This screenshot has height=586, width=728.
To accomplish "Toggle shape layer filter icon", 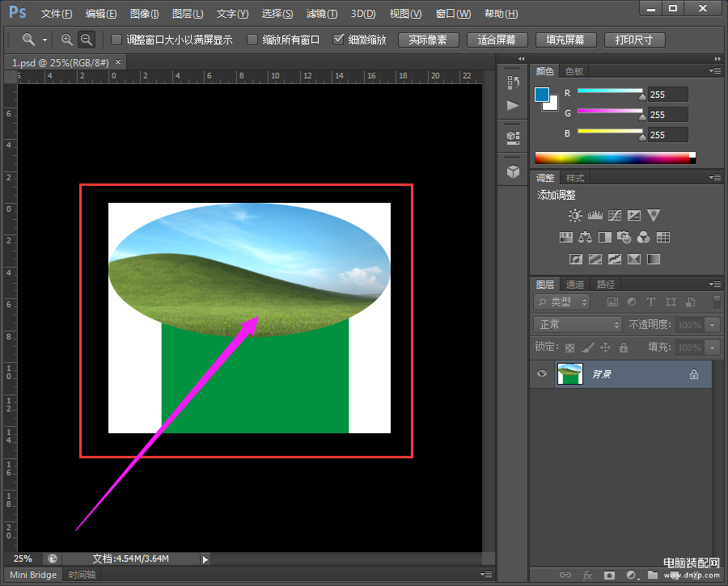I will (x=671, y=302).
